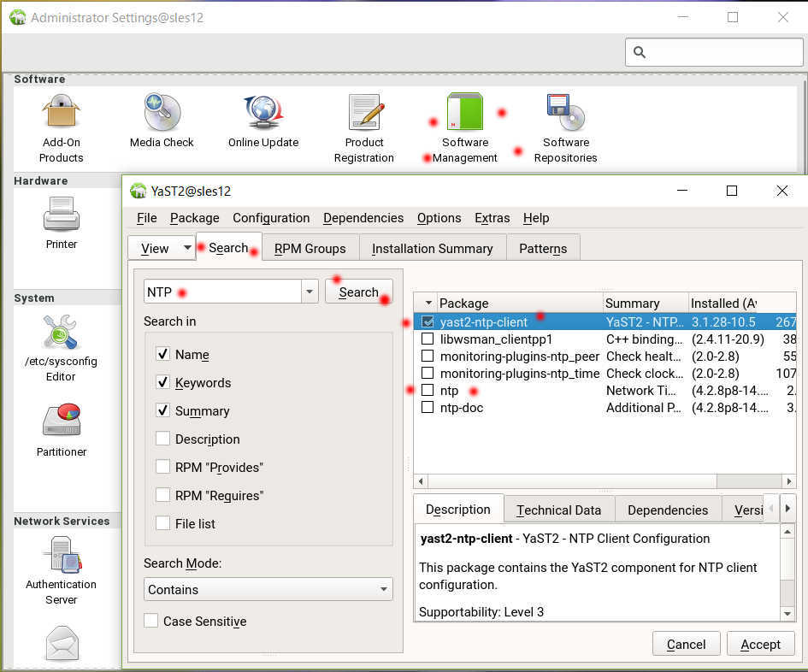This screenshot has height=672, width=808.
Task: Show the Technical Data tab
Action: 559,510
